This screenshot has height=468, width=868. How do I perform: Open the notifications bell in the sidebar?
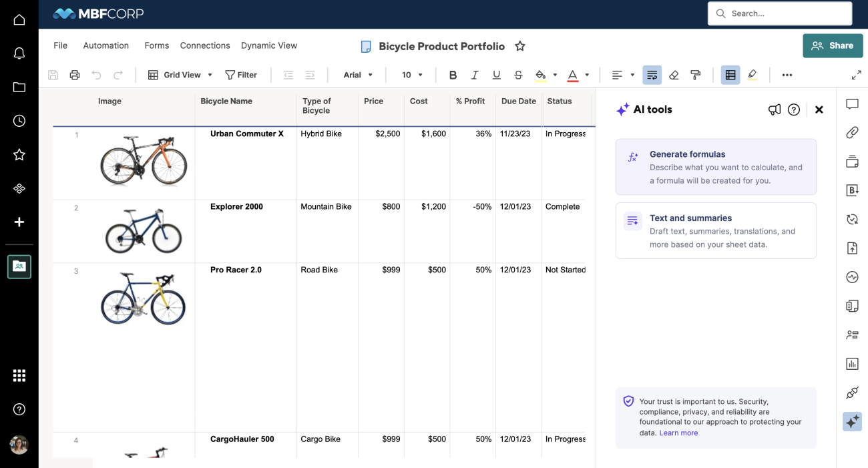tap(19, 53)
